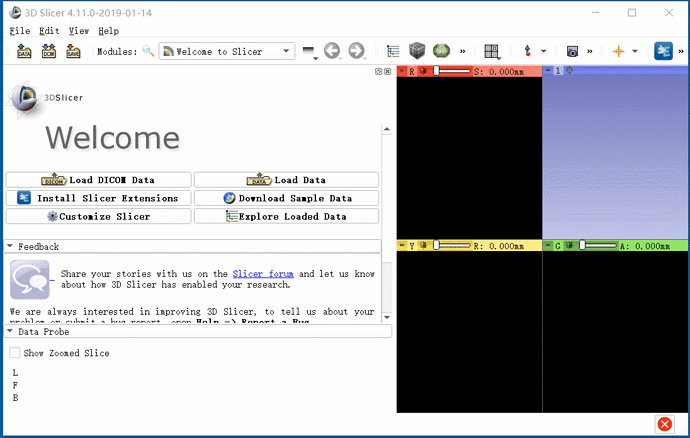690x438 pixels.
Task: Float the module panel with undock icon
Action: 378,71
